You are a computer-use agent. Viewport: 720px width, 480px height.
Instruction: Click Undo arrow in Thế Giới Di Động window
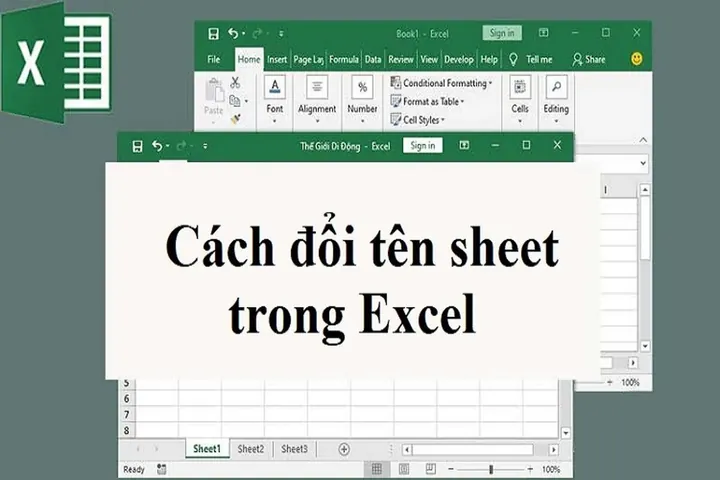tap(157, 146)
